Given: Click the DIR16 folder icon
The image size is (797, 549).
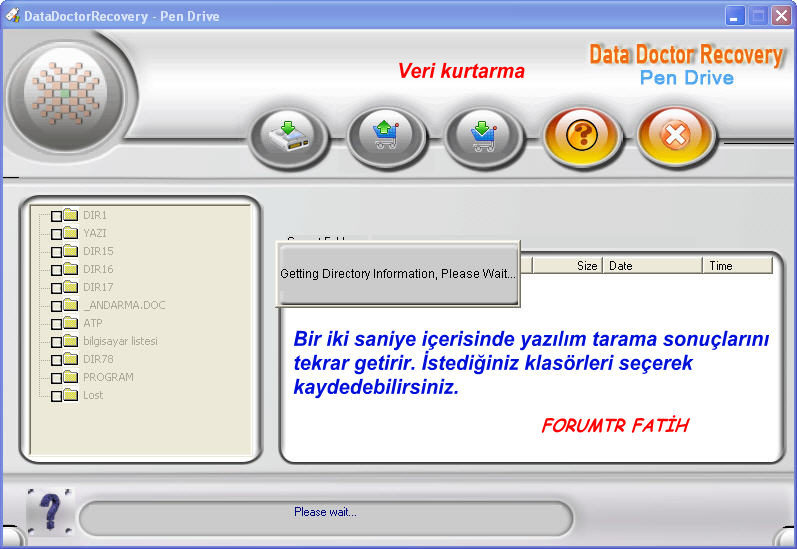Looking at the screenshot, I should point(71,269).
